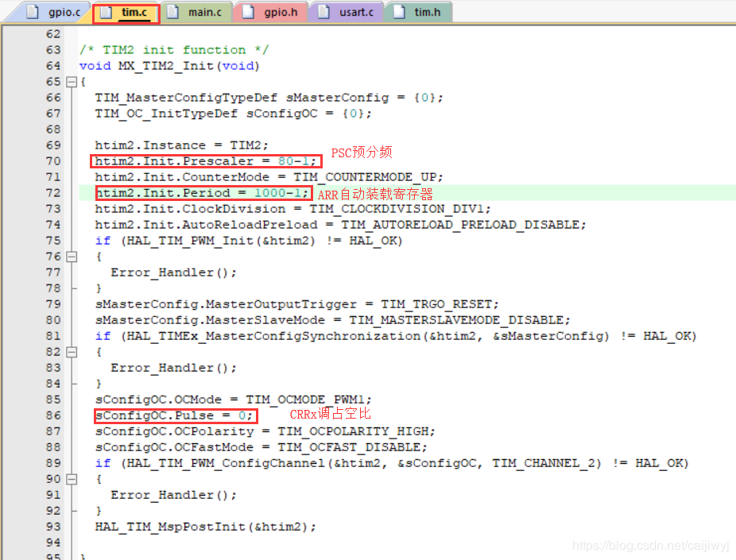Viewport: 736px width, 560px height.
Task: Click TIM_COUNTERMODE_UP on line 71
Action: point(366,177)
